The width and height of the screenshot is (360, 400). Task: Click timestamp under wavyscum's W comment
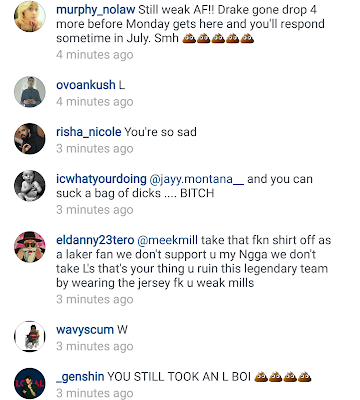(95, 346)
